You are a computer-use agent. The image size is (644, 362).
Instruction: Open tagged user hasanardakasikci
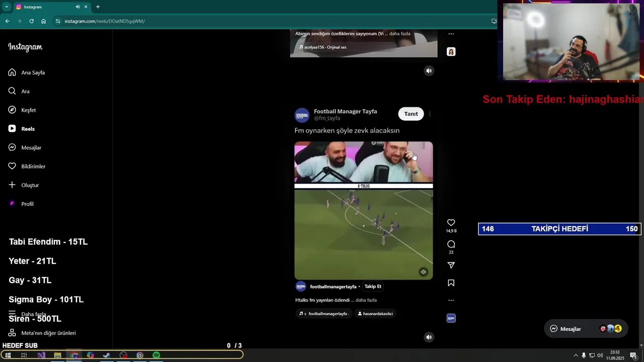375,314
